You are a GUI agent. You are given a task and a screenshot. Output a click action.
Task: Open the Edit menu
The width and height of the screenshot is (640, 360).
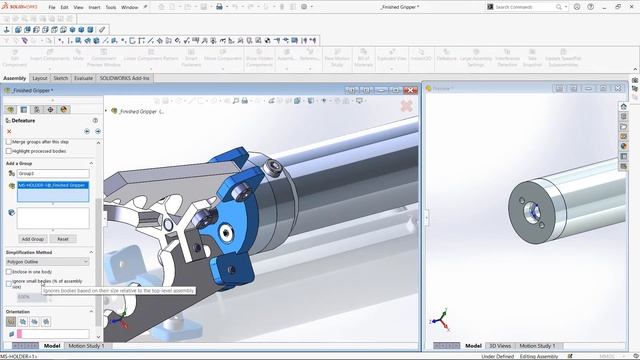point(64,7)
